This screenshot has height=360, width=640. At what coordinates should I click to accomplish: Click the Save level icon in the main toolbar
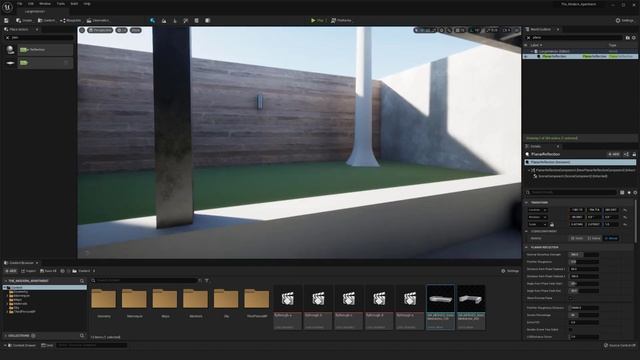click(6, 20)
